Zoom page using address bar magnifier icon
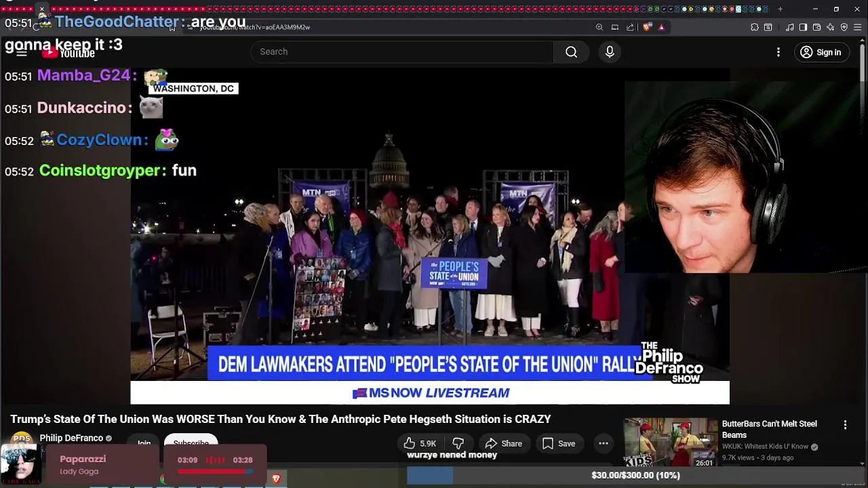 click(x=599, y=27)
